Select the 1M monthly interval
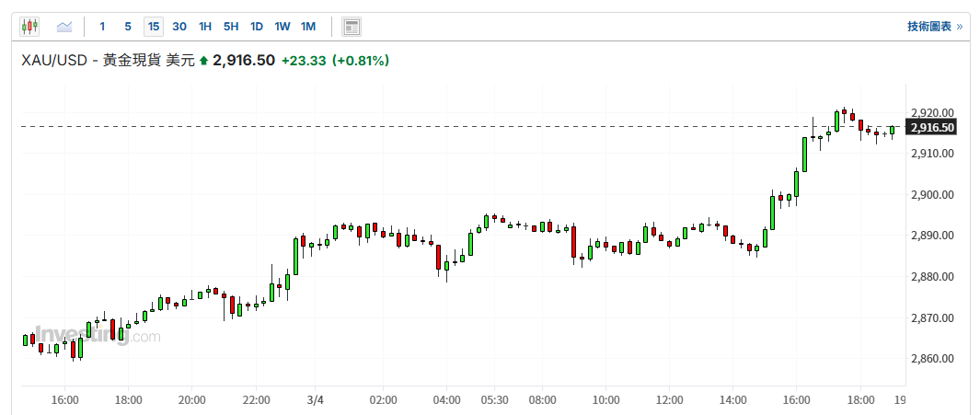 coord(308,27)
